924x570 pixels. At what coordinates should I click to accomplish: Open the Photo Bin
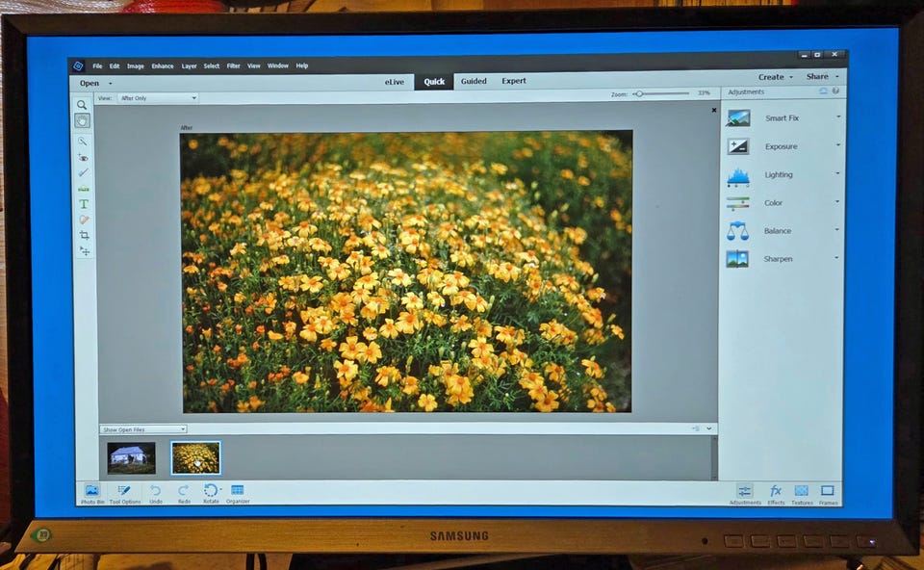pyautogui.click(x=92, y=493)
